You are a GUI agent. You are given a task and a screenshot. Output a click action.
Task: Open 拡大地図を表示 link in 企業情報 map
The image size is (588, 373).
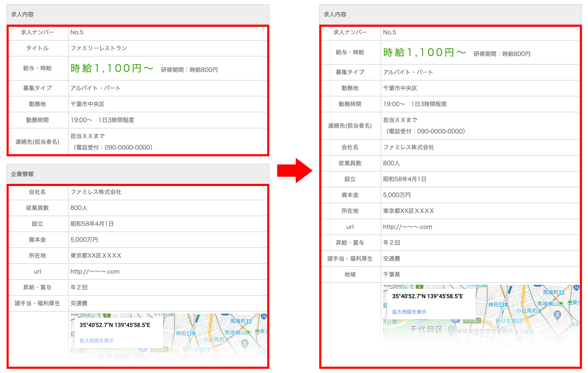click(x=96, y=340)
